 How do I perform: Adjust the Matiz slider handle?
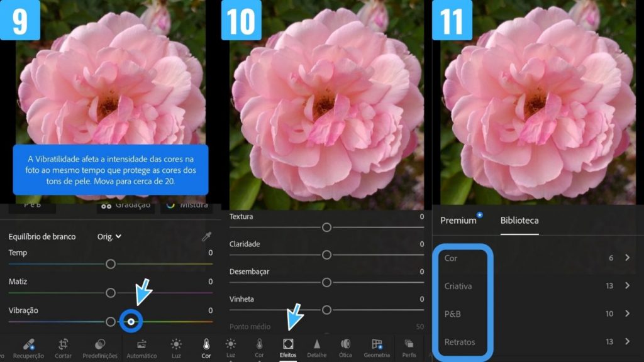111,293
